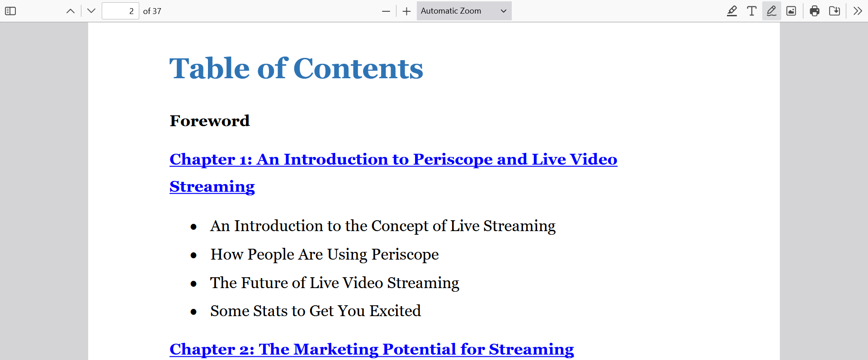Follow the Chapter 2 Marketing Potential link
The width and height of the screenshot is (868, 360).
(x=371, y=349)
